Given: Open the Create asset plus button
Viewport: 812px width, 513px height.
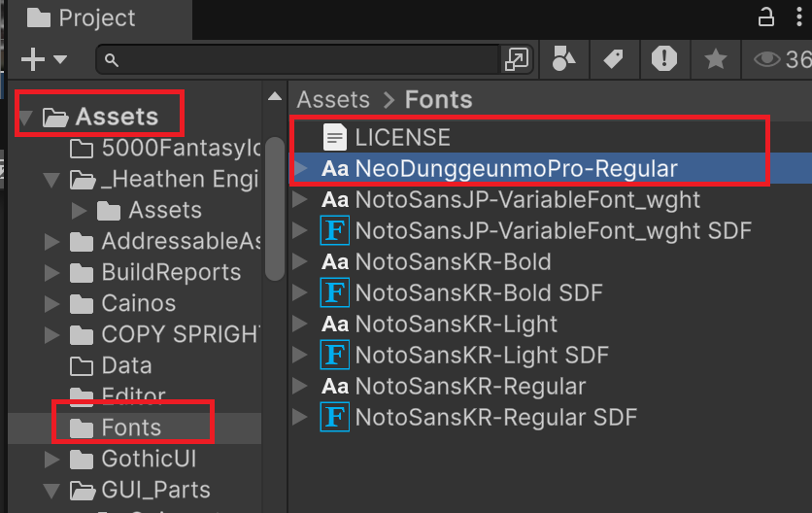Looking at the screenshot, I should [x=33, y=59].
